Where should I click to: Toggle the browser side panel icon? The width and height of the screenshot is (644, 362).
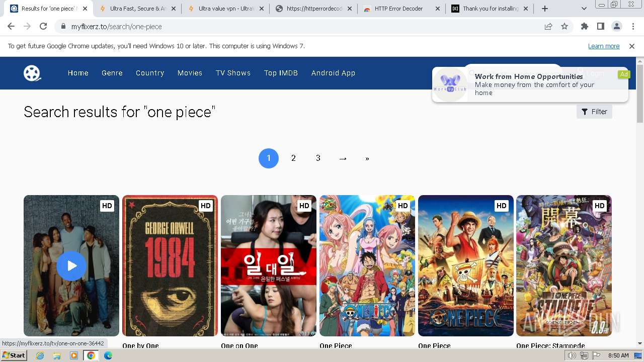[x=601, y=27]
